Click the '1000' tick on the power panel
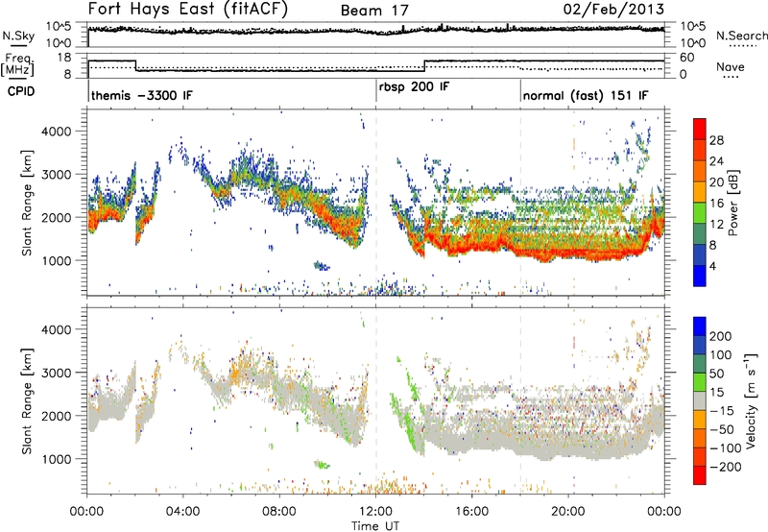768x532 pixels. 56,260
